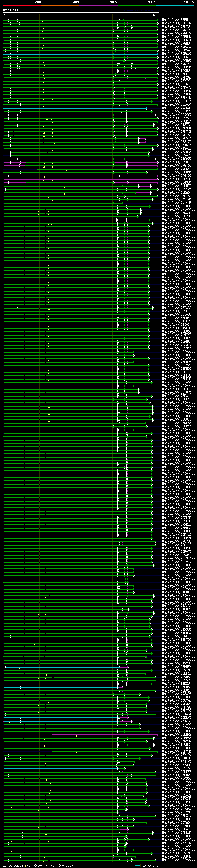The width and height of the screenshot is (197, 868).
Task: Open hit UniRef100_Q13310-2
Action: click(179, 345)
